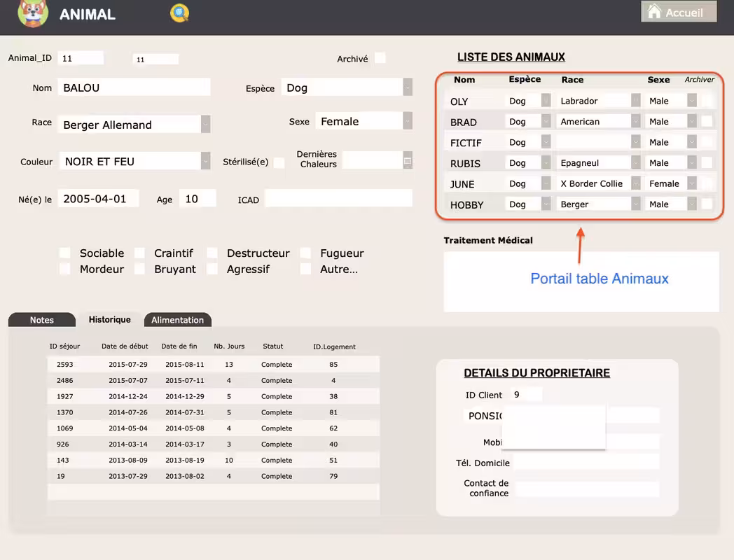The height and width of the screenshot is (560, 734).
Task: Click the Age field showing 10
Action: pos(198,198)
